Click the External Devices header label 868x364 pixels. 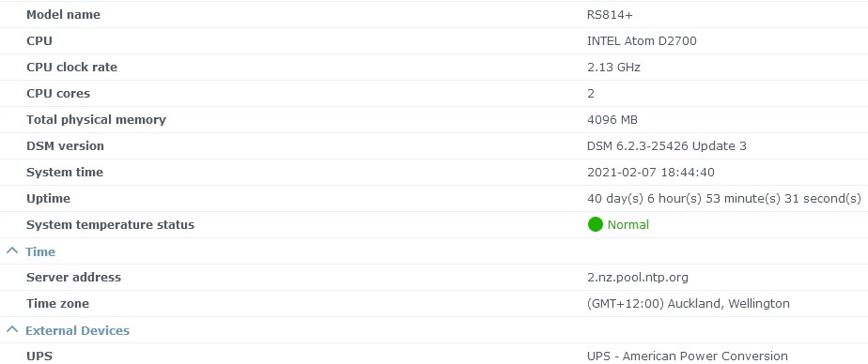pyautogui.click(x=77, y=330)
